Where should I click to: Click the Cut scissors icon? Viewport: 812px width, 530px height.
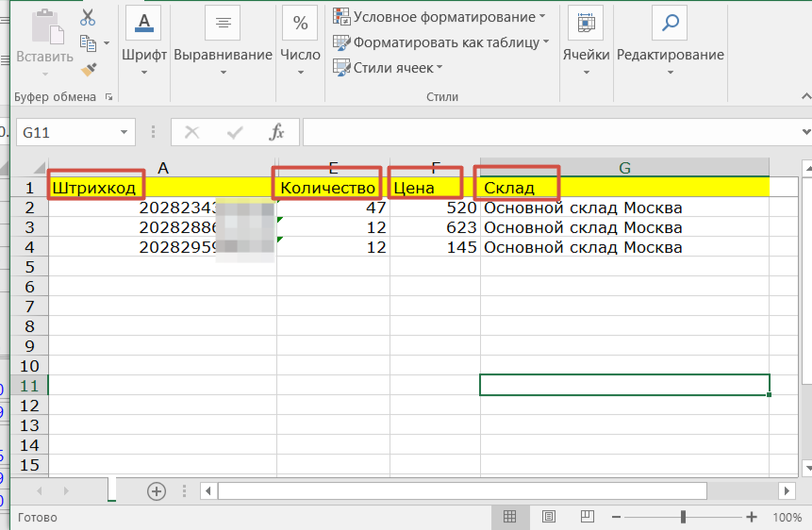[x=88, y=18]
